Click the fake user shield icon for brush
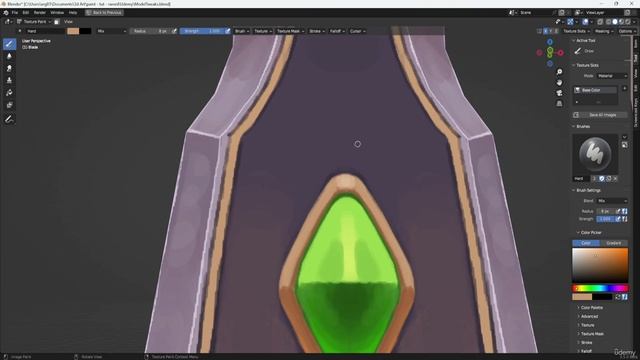 point(602,179)
